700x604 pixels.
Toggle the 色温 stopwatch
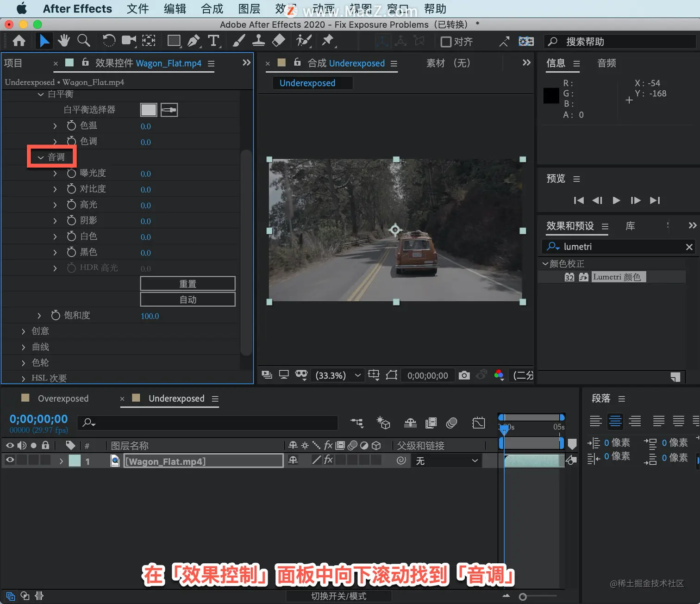(x=71, y=125)
